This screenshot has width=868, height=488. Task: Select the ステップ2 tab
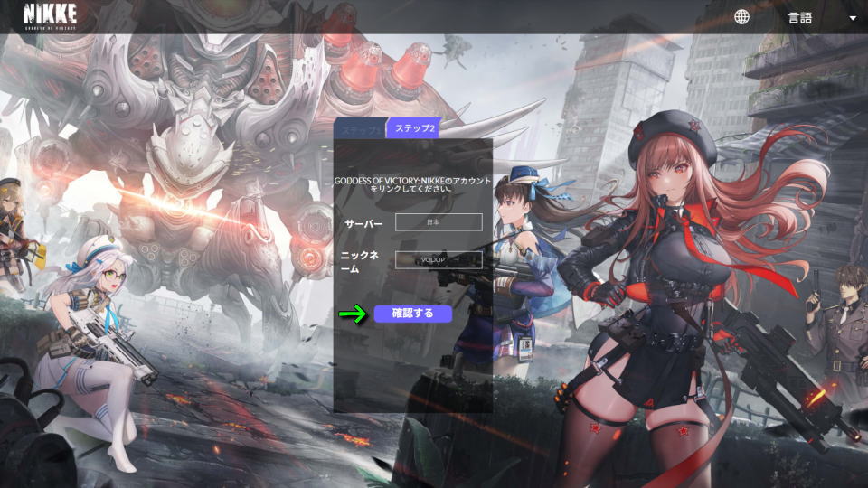(414, 128)
